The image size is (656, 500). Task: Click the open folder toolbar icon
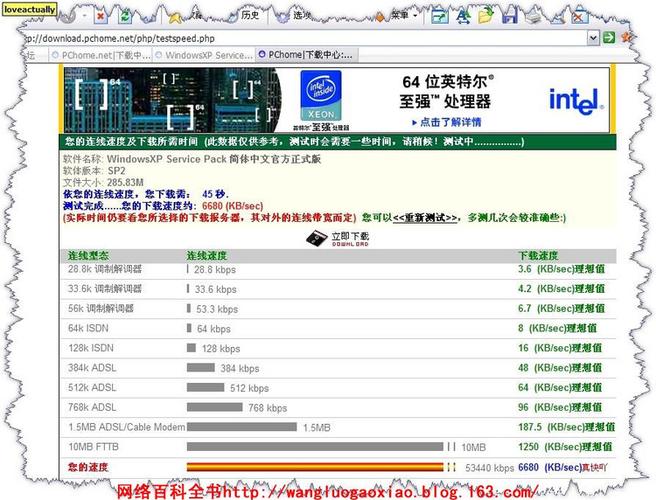(486, 16)
